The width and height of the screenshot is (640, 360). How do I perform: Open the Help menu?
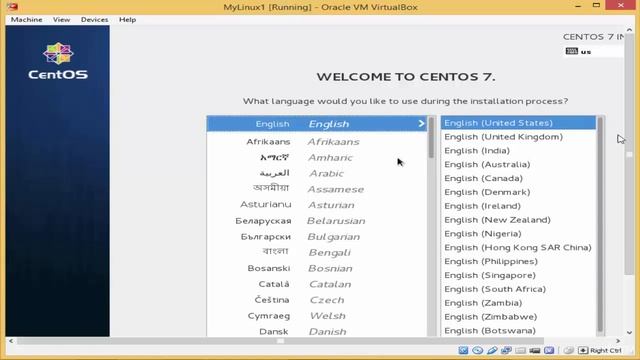point(127,20)
